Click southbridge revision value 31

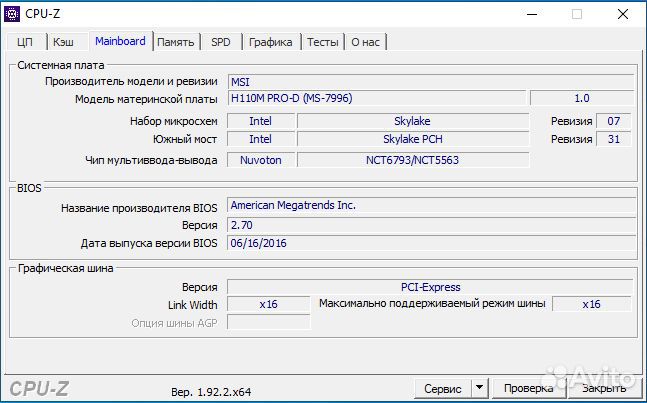[x=614, y=139]
